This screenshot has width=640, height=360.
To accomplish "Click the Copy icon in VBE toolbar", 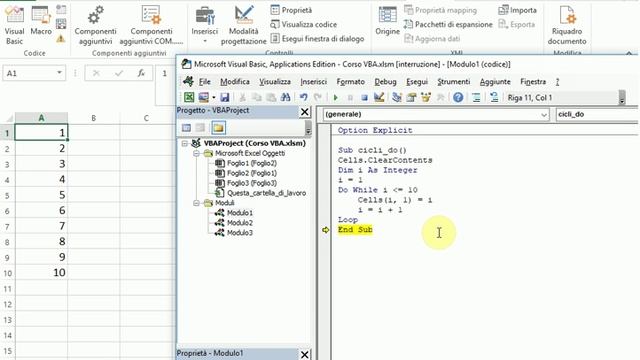I will 256,97.
